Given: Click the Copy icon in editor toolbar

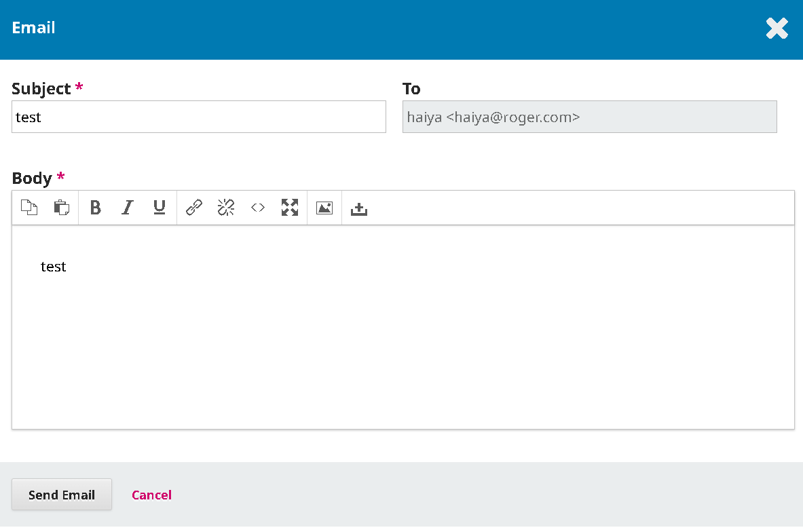Looking at the screenshot, I should [29, 208].
